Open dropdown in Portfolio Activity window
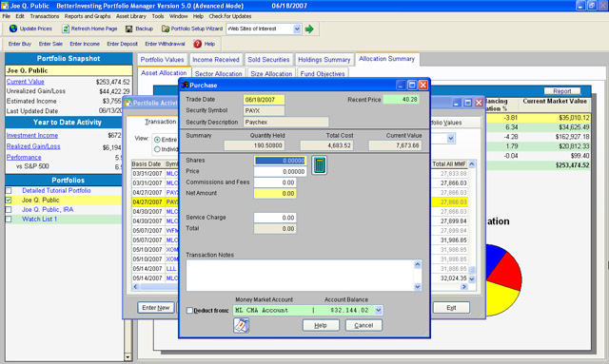This screenshot has width=609, height=364. point(450,139)
